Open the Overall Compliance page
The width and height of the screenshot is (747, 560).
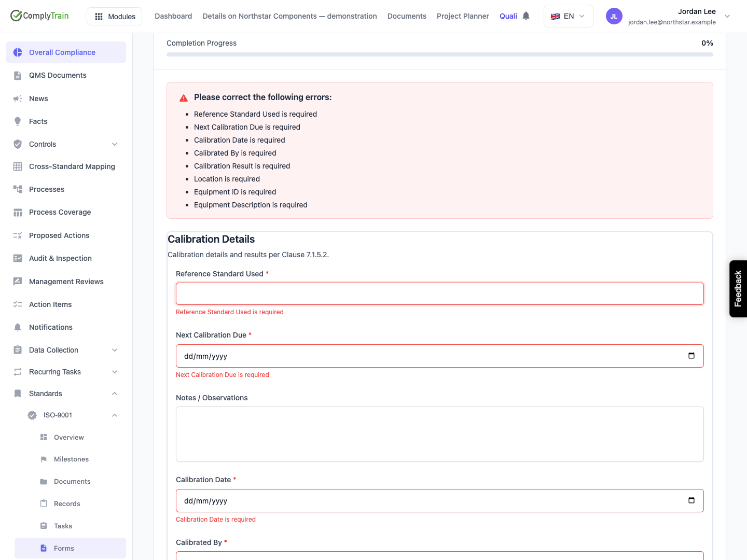click(x=66, y=52)
